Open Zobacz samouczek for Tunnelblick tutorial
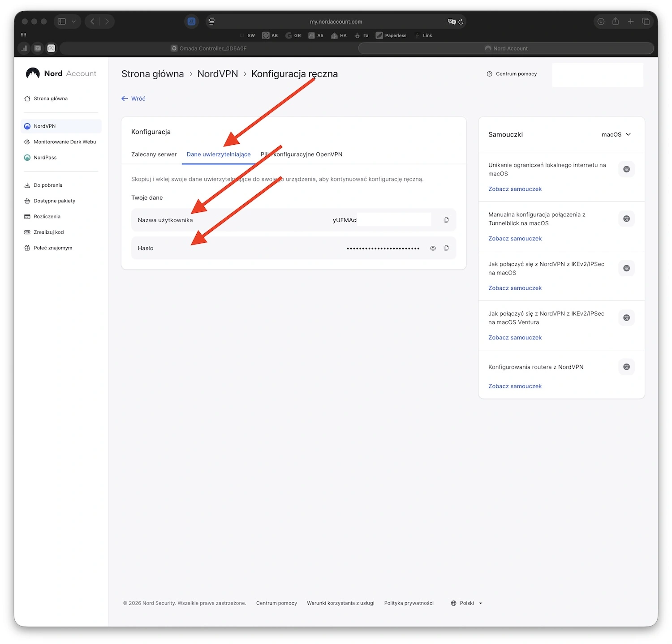The width and height of the screenshot is (672, 644). (x=515, y=239)
